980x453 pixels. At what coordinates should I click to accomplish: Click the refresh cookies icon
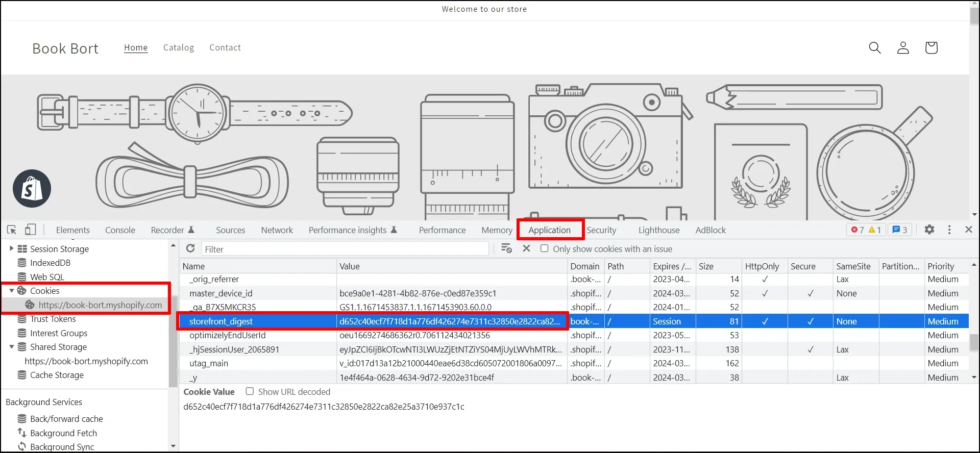click(190, 248)
